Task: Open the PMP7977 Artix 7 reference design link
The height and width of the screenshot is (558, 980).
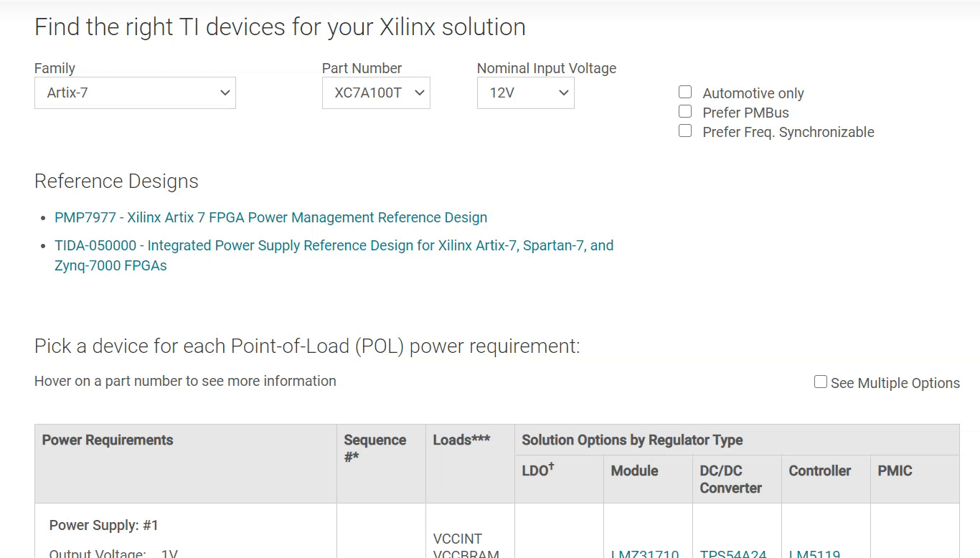Action: (x=271, y=217)
